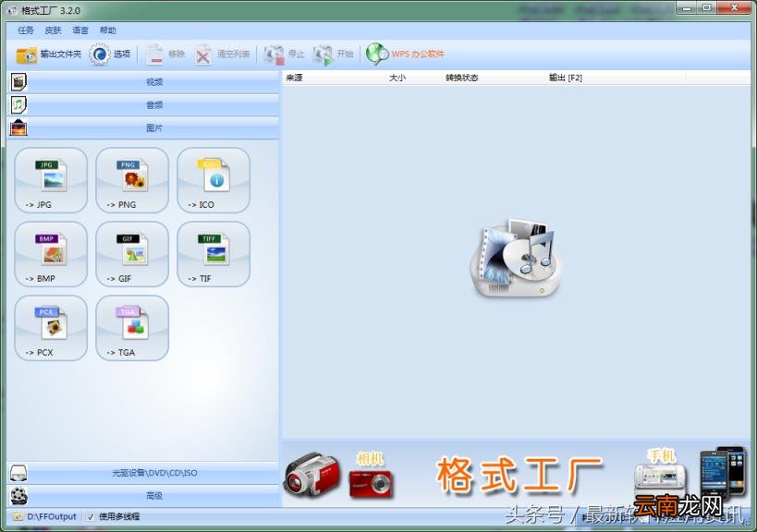Image resolution: width=757 pixels, height=532 pixels.
Task: Click the 转换状态 status column header
Action: pos(493,78)
